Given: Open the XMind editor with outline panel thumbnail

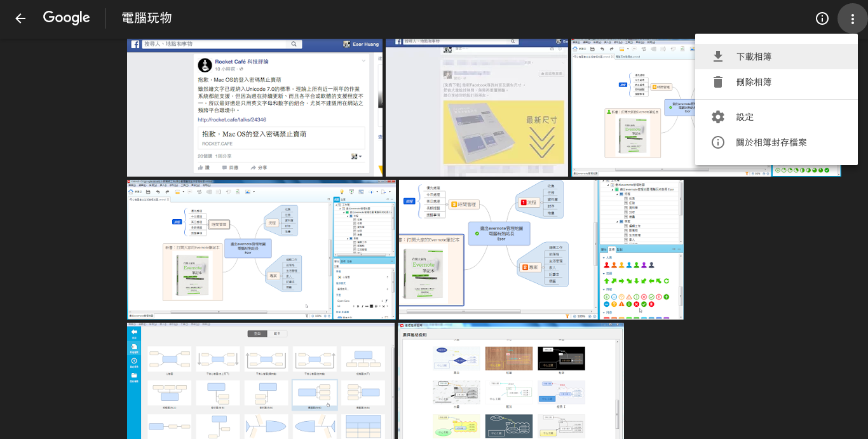Looking at the screenshot, I should [262, 249].
